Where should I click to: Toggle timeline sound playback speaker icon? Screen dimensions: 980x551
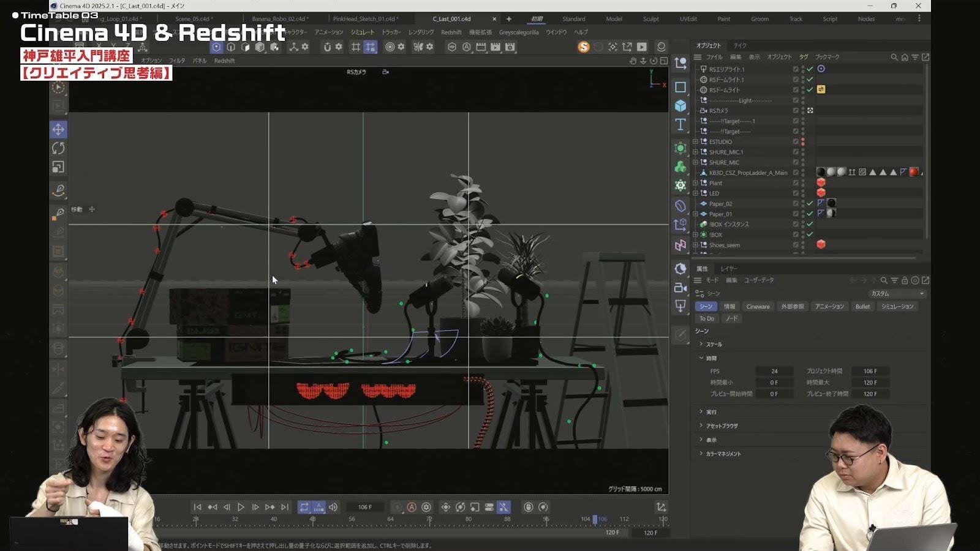(333, 507)
